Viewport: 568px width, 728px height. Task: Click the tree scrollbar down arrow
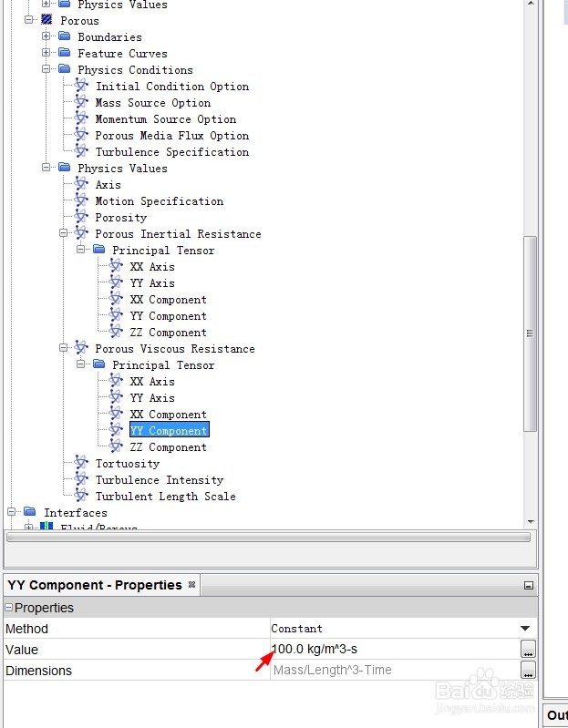click(x=531, y=522)
